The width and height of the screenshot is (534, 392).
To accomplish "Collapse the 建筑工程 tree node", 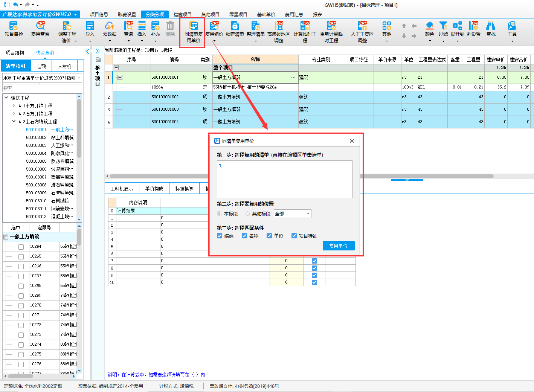I will [x=6, y=98].
